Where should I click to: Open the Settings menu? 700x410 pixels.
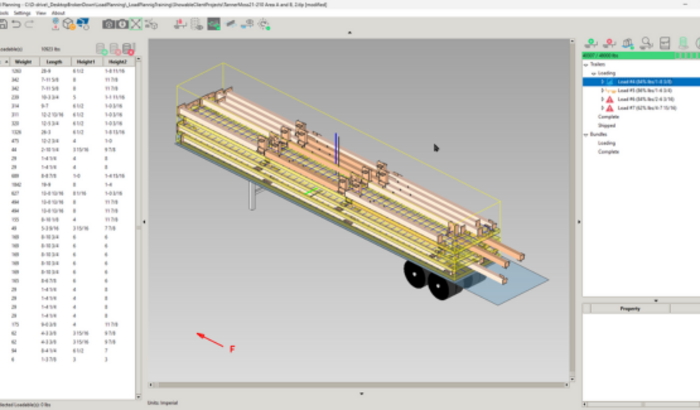coord(21,13)
